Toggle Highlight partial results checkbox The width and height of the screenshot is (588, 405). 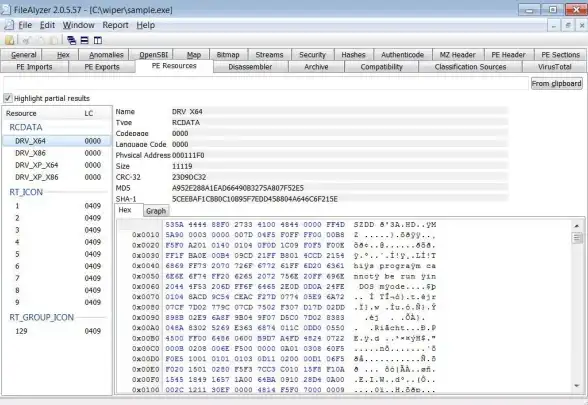[8, 98]
